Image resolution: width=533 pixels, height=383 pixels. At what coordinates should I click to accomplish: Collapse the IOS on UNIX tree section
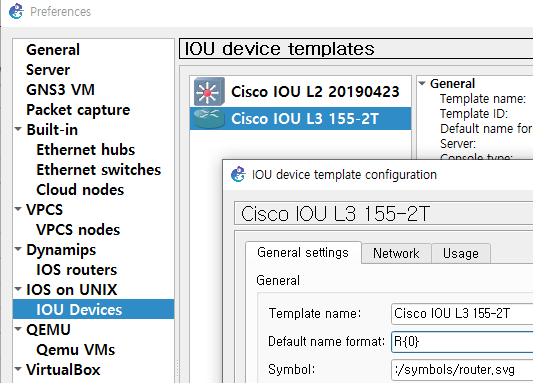pyautogui.click(x=18, y=289)
